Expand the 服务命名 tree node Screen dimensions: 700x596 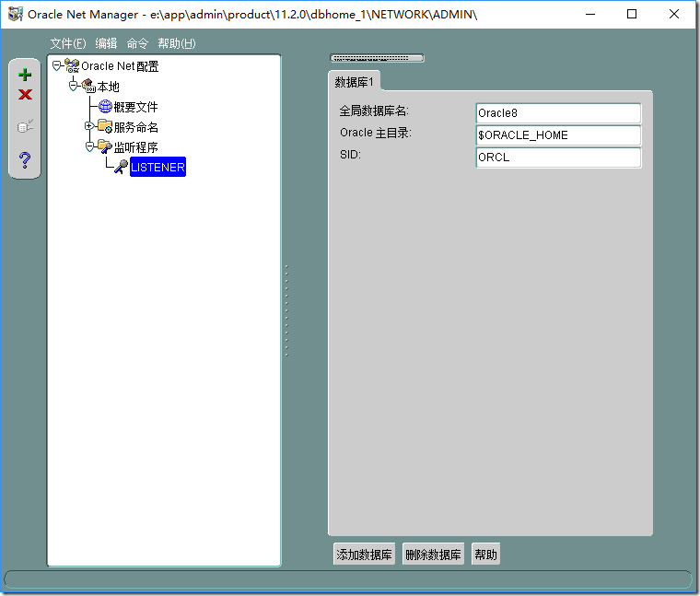(89, 126)
